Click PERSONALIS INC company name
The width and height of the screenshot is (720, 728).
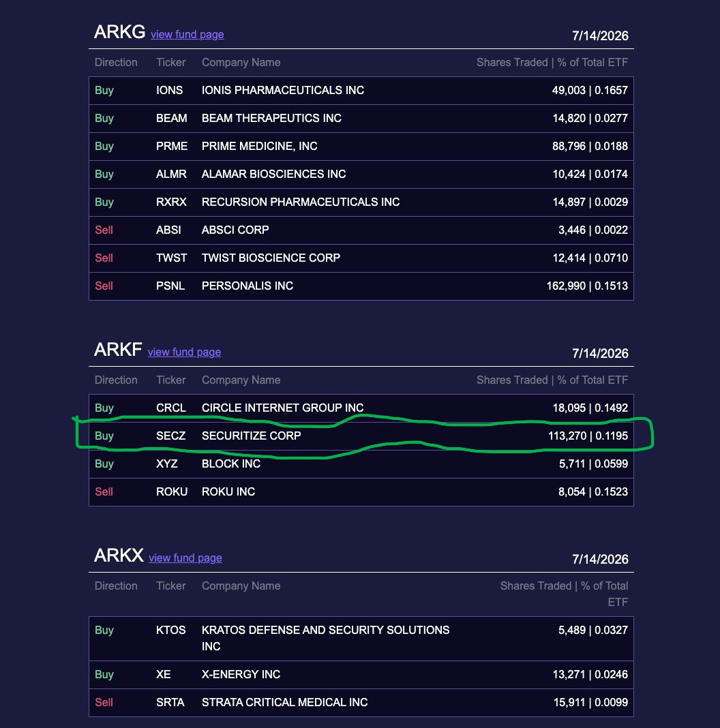pyautogui.click(x=247, y=286)
